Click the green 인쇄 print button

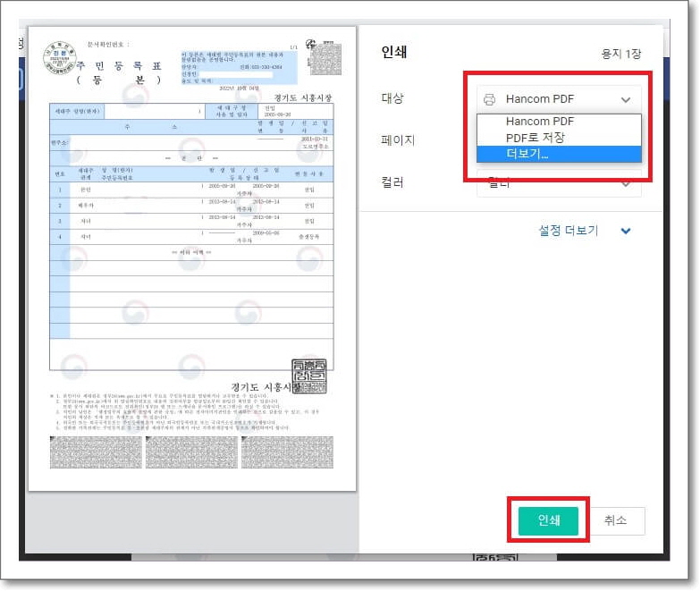[x=548, y=520]
